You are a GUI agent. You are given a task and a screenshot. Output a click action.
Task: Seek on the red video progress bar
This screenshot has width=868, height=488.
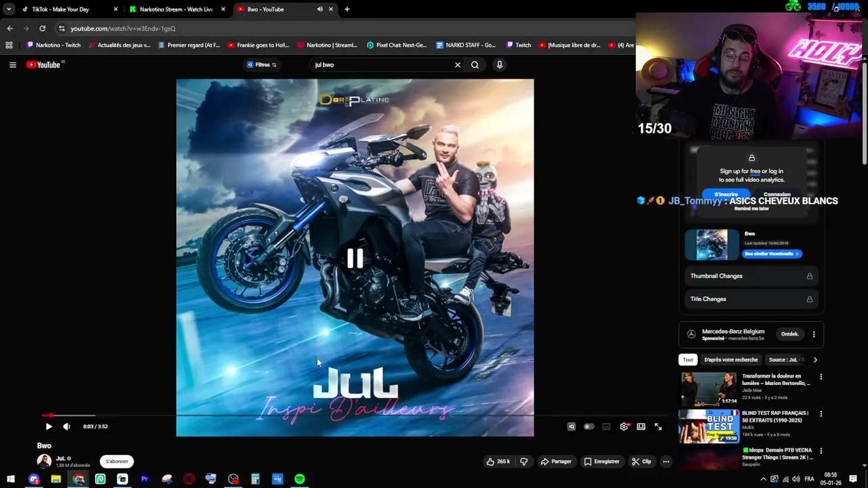(x=355, y=415)
